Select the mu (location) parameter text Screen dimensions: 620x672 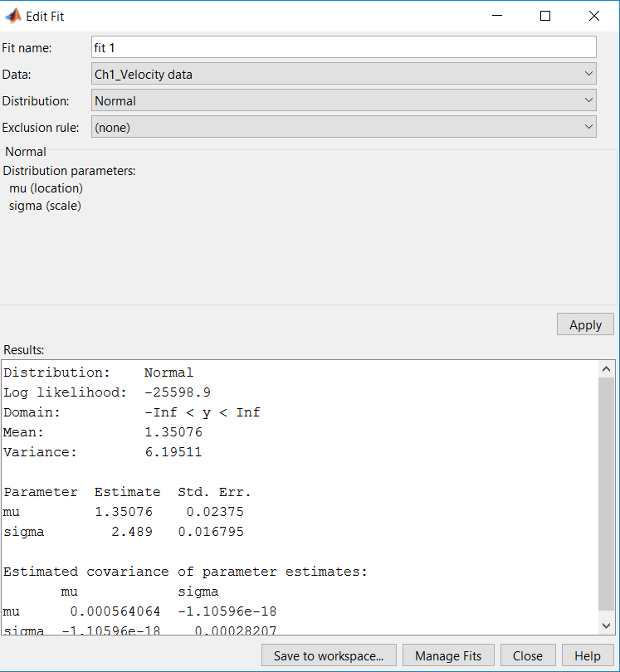[46, 188]
